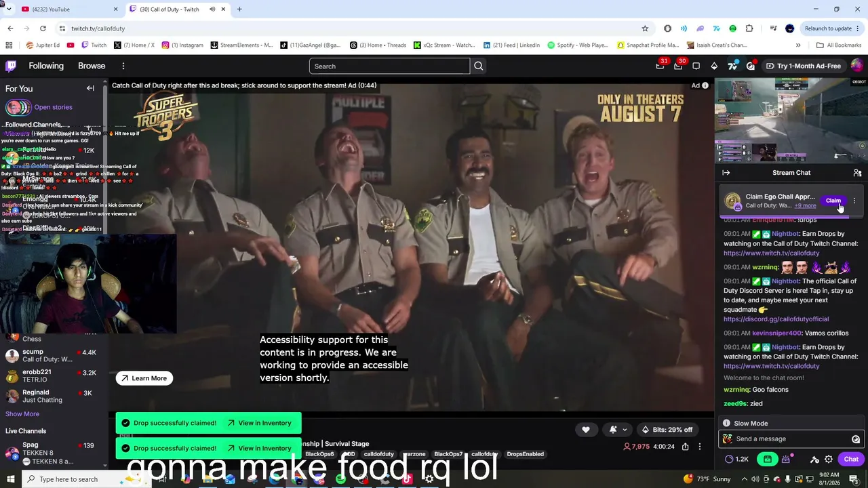Click the address bar showing twitch.tv/callofduty
868x488 pixels.
coord(349,28)
